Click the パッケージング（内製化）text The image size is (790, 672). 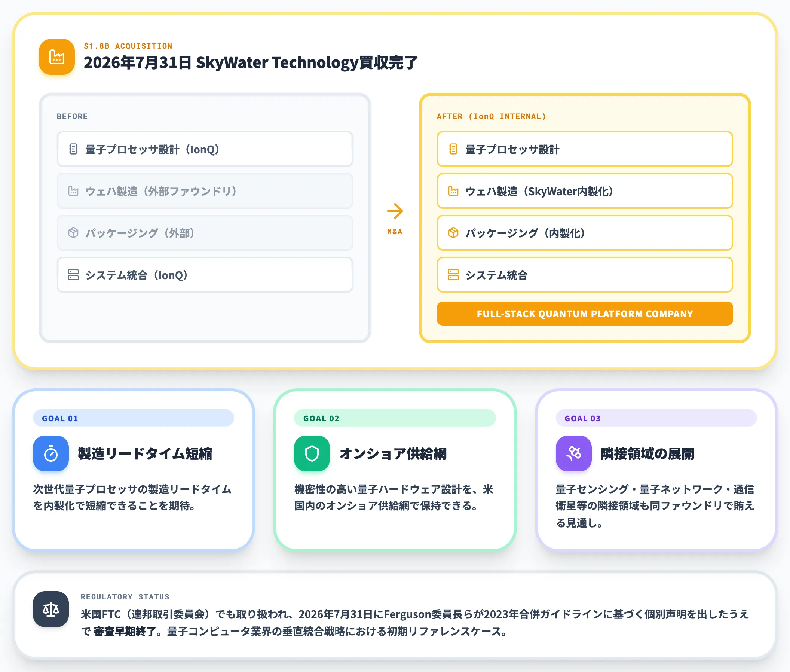click(526, 233)
